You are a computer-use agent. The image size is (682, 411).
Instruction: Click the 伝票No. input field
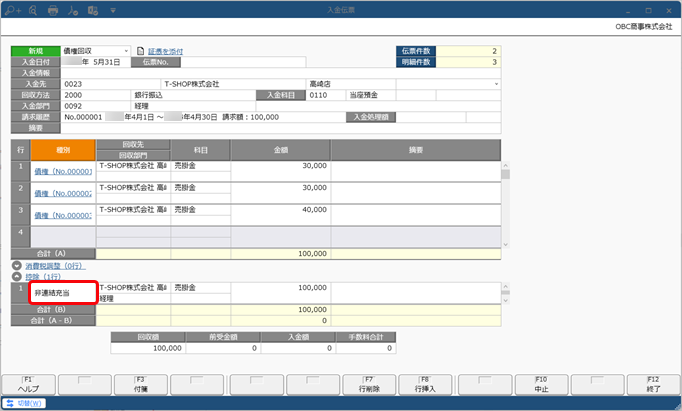[x=243, y=62]
